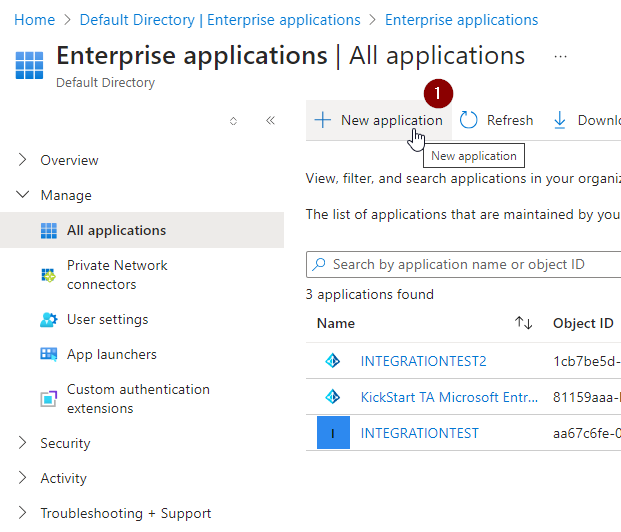Click the KickStart TA app icon
Viewport: 621px width, 532px height.
coord(333,397)
